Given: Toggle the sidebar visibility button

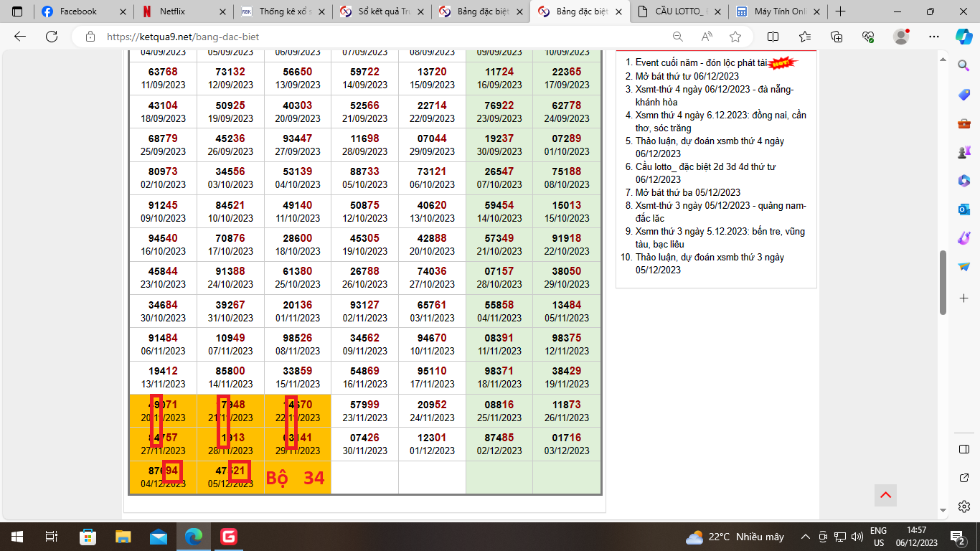Looking at the screenshot, I should pyautogui.click(x=963, y=449).
